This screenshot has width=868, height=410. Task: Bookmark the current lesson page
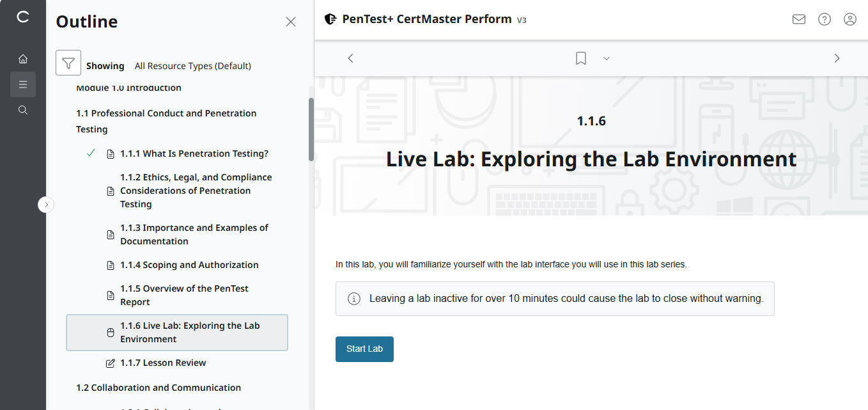[x=580, y=58]
